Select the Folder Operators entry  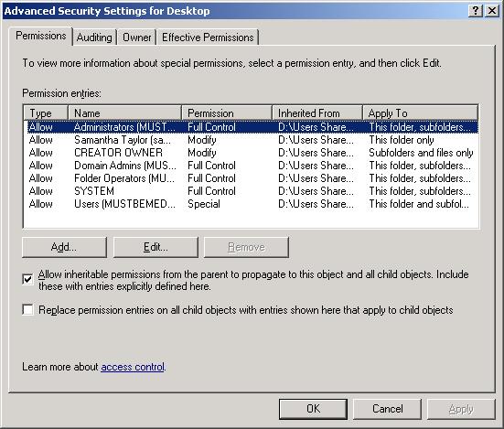point(251,178)
